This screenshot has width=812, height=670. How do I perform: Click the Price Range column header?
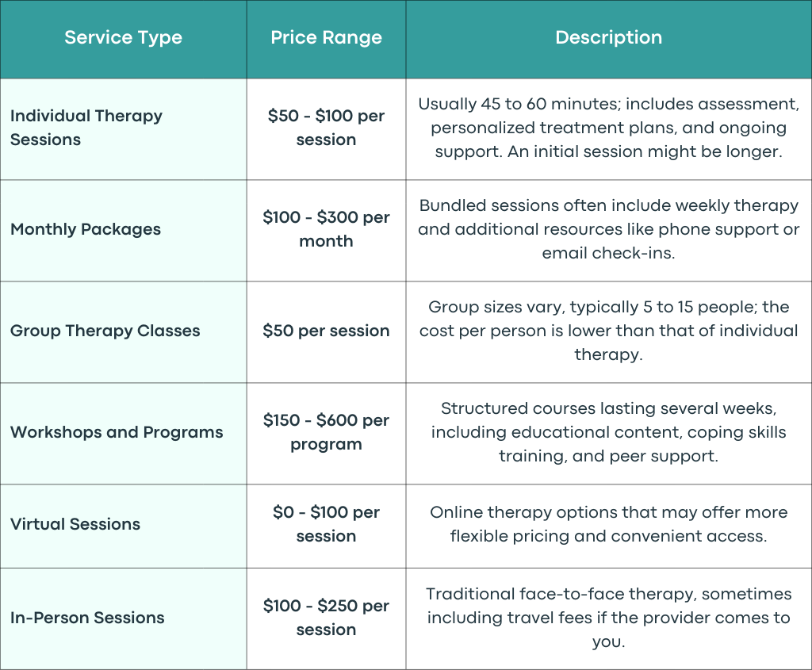tap(326, 38)
